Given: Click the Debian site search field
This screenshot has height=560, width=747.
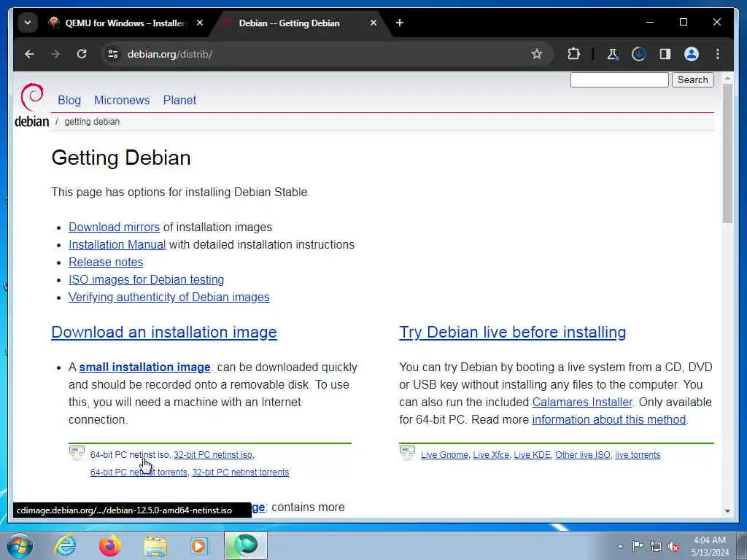Looking at the screenshot, I should (619, 79).
